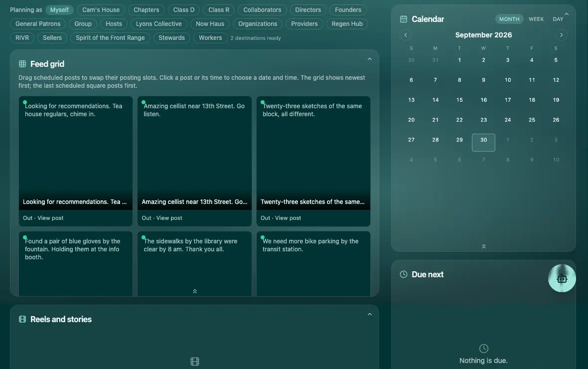Switch calendar to MONTH view
588x369 pixels.
(x=509, y=19)
